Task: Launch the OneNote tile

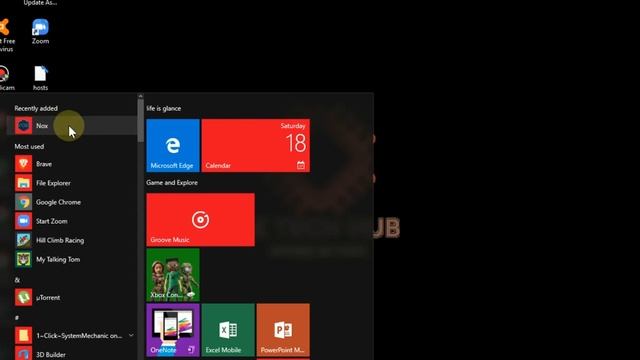Action: (173, 330)
